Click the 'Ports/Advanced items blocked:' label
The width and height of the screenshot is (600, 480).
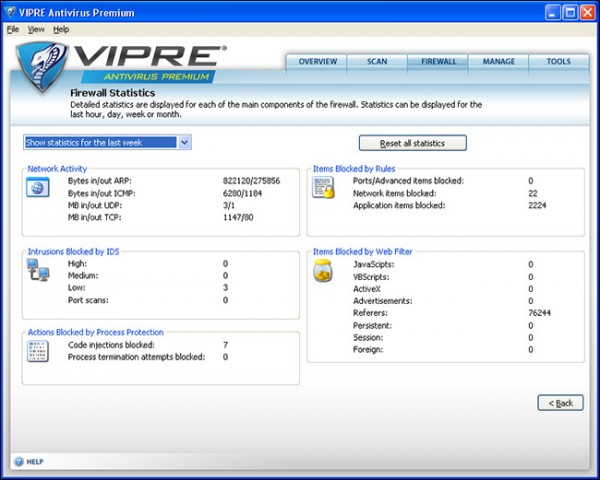408,181
